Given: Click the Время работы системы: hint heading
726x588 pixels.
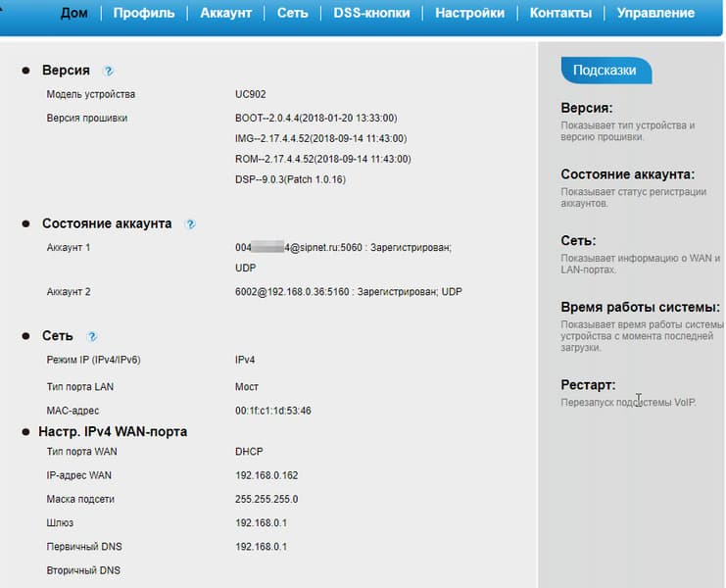Looking at the screenshot, I should tap(641, 307).
